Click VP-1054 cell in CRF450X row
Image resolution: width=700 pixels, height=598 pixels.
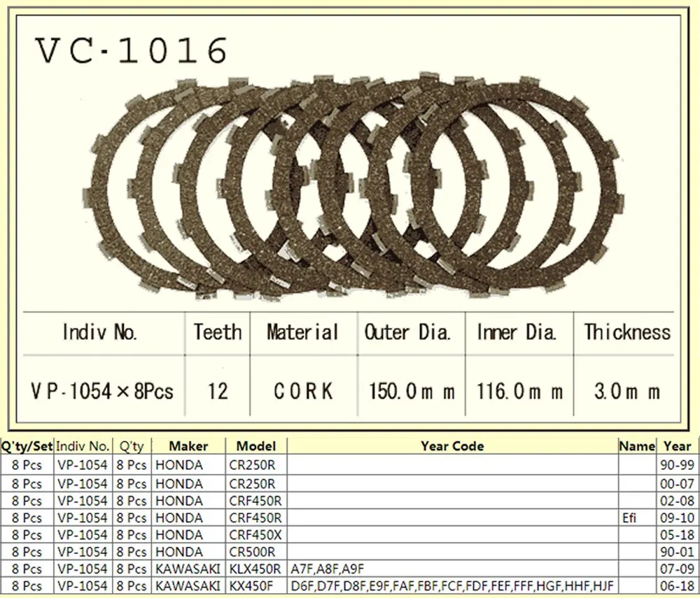tap(83, 534)
